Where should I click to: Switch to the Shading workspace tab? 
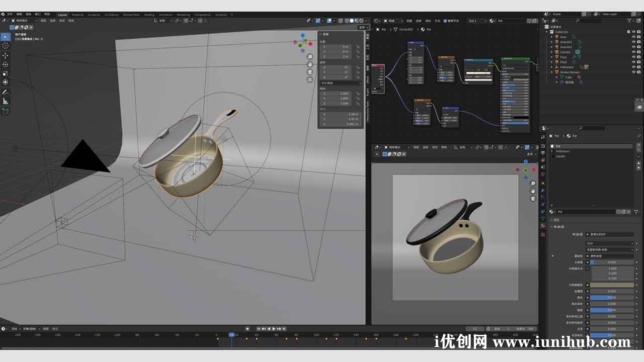tap(149, 15)
